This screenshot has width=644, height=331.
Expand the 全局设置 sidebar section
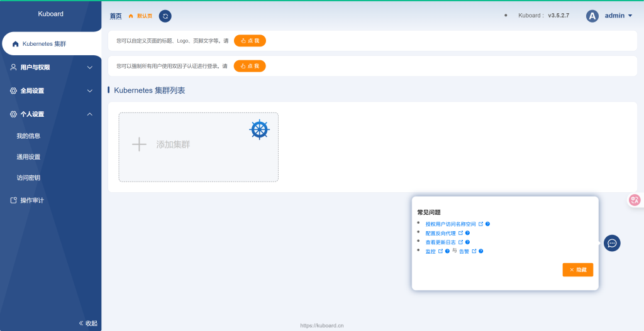coord(50,90)
